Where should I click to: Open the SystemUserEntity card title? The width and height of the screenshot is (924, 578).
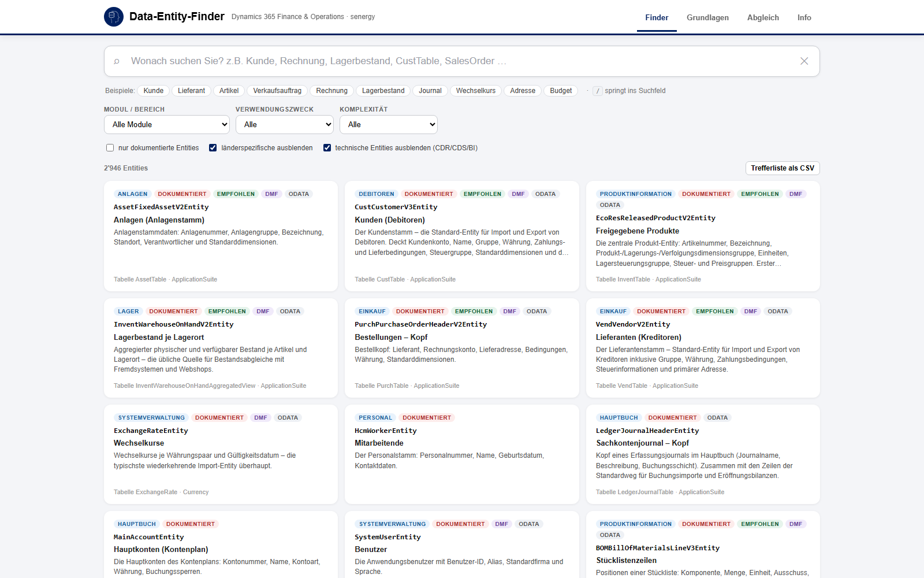tap(388, 537)
